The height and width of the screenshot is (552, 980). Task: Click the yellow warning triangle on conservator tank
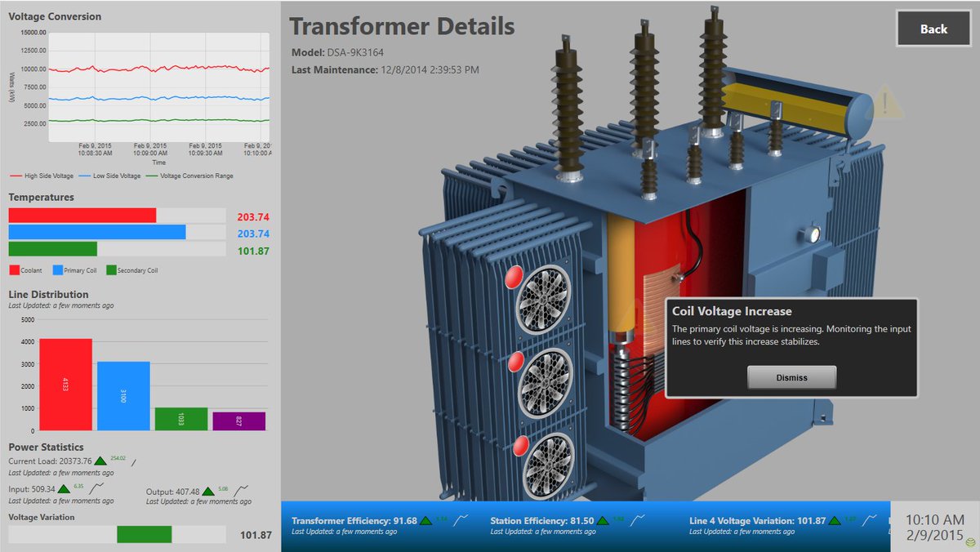click(x=885, y=103)
